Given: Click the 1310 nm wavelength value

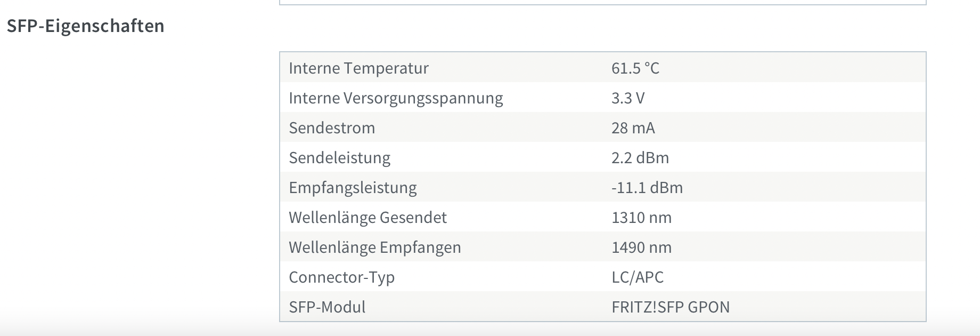Looking at the screenshot, I should 641,218.
